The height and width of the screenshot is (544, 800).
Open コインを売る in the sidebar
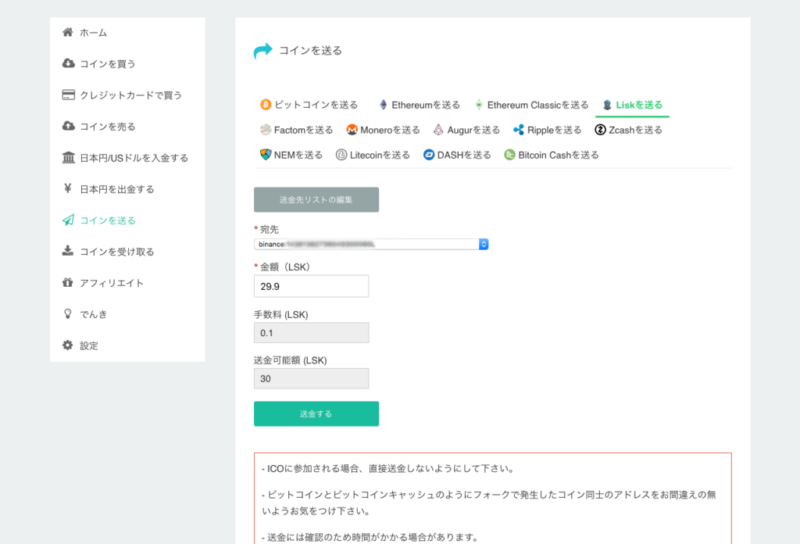tap(108, 126)
